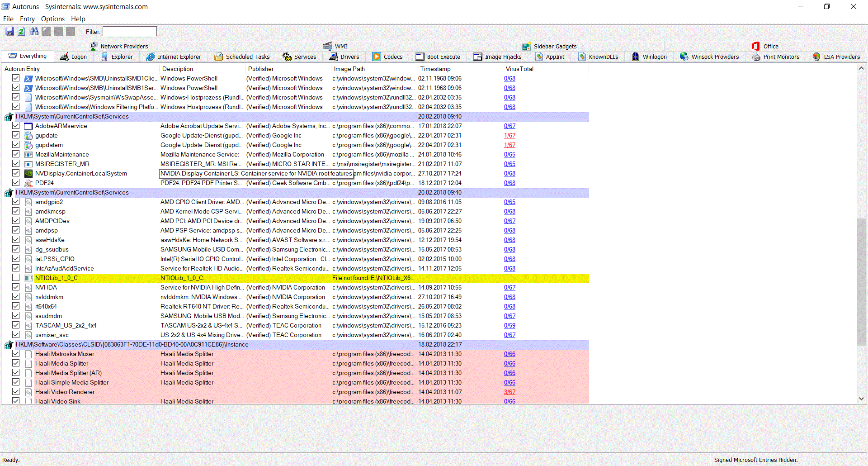868x466 pixels.
Task: Switch to the Scheduled Tasks tab
Action: tap(242, 57)
